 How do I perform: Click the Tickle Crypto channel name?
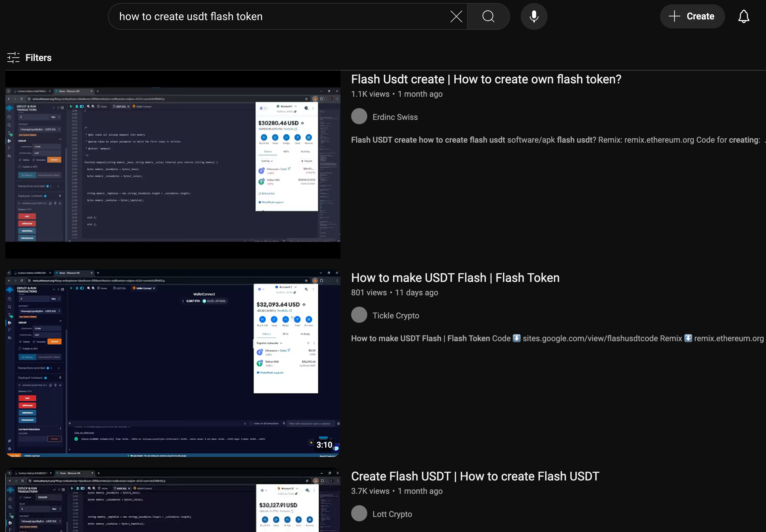pos(396,316)
